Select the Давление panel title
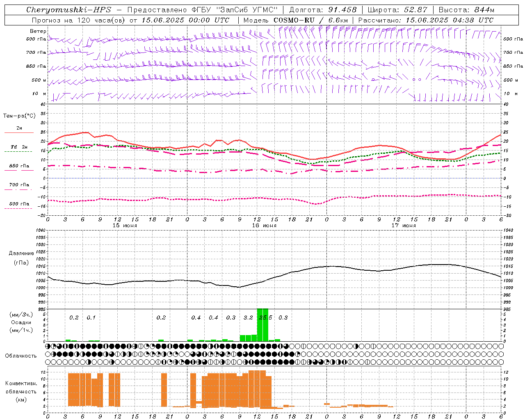 (21, 253)
